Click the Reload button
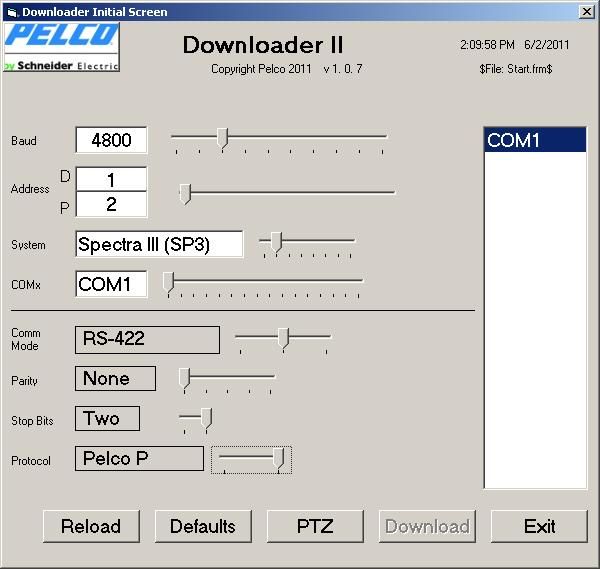The height and width of the screenshot is (569, 600). (91, 526)
